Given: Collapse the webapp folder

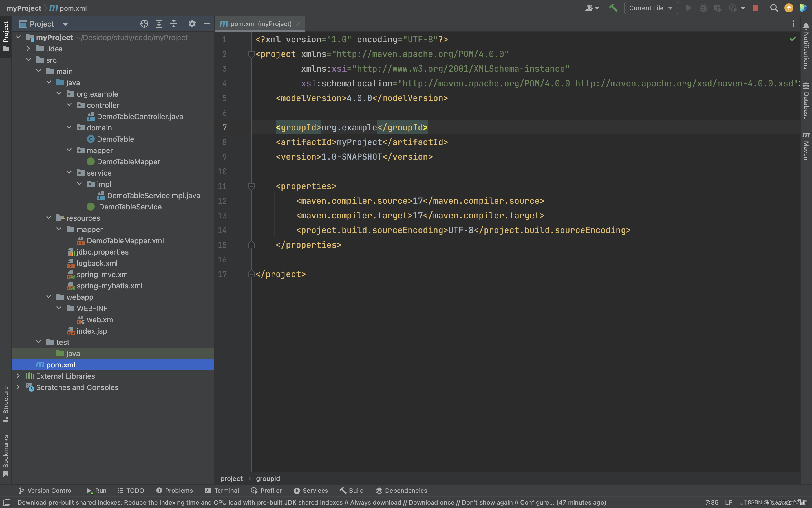Looking at the screenshot, I should tap(49, 297).
